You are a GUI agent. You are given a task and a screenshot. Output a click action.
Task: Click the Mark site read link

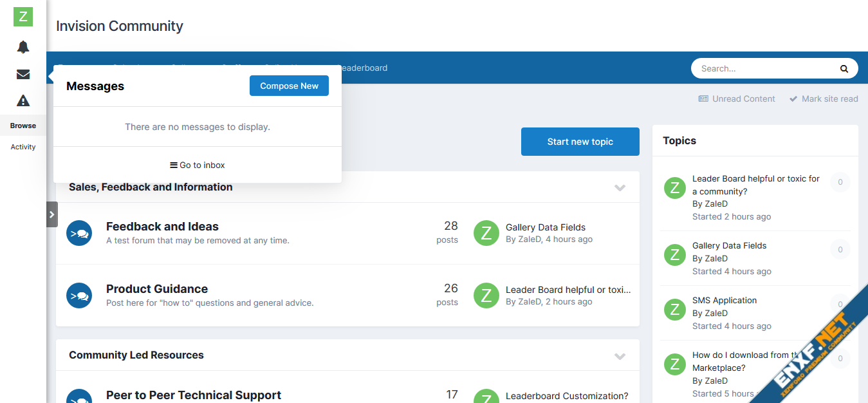[x=824, y=99]
